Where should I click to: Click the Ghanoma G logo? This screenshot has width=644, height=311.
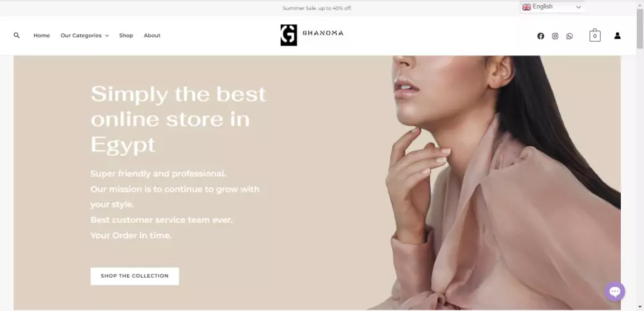tap(289, 35)
